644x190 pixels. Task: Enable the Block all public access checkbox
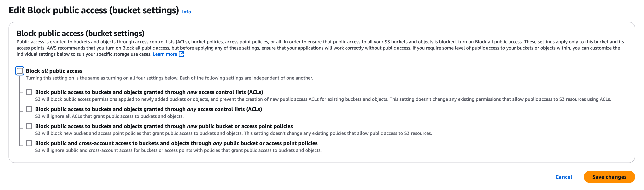pyautogui.click(x=20, y=71)
